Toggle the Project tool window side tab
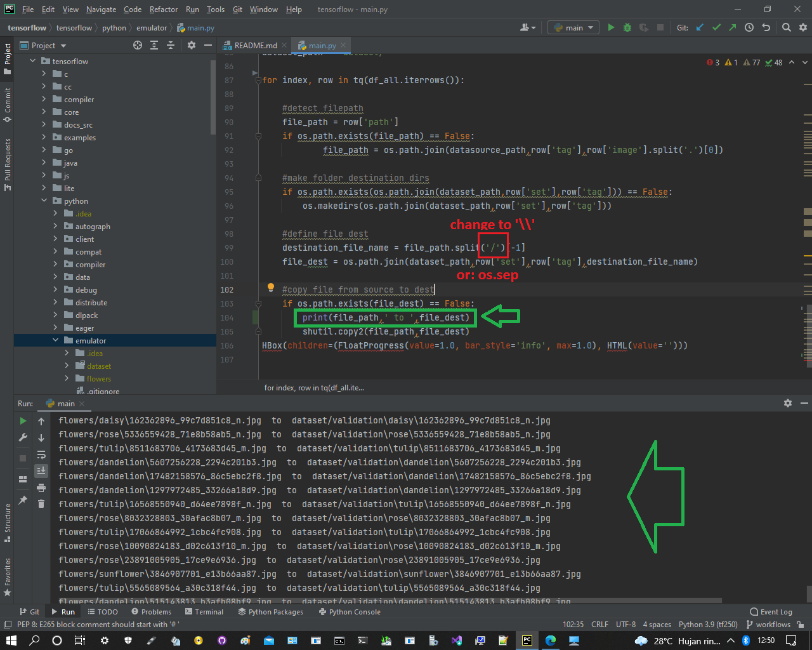This screenshot has width=812, height=650. pos(7,59)
